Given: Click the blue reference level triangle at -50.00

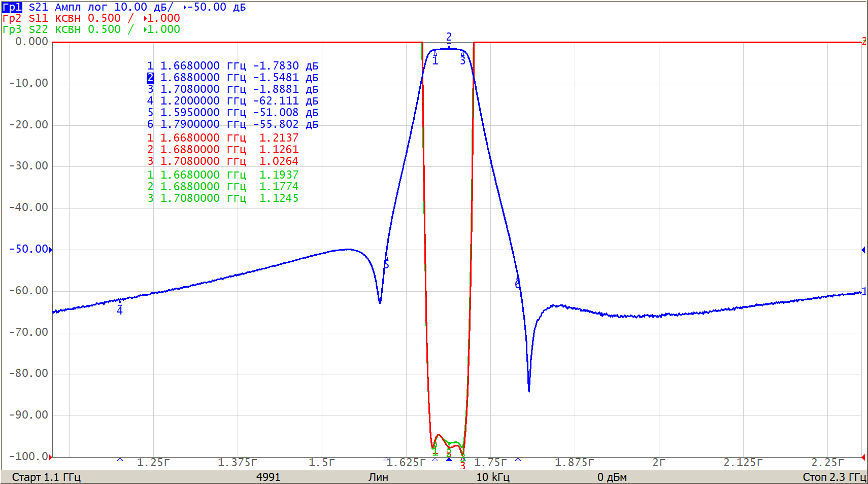Looking at the screenshot, I should (x=50, y=250).
